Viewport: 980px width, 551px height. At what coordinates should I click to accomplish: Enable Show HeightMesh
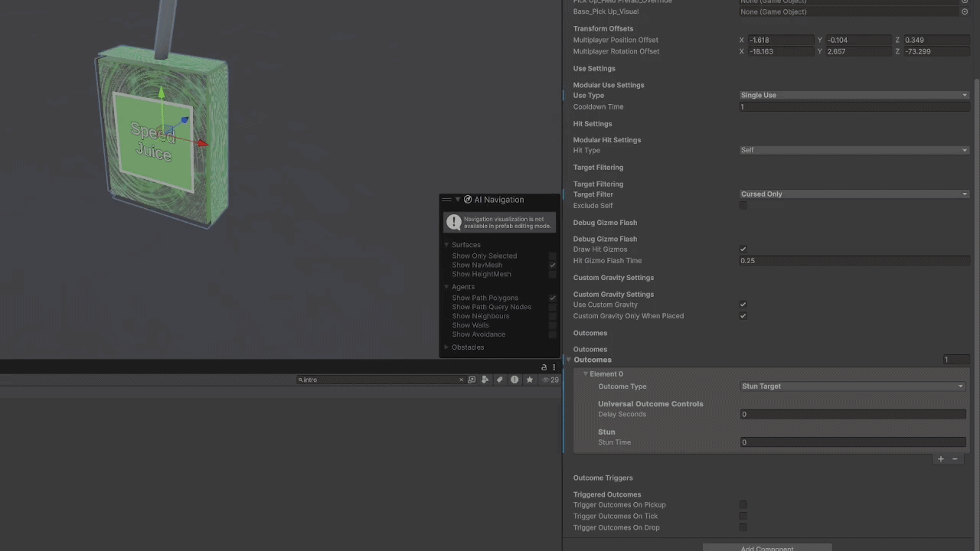click(x=552, y=274)
